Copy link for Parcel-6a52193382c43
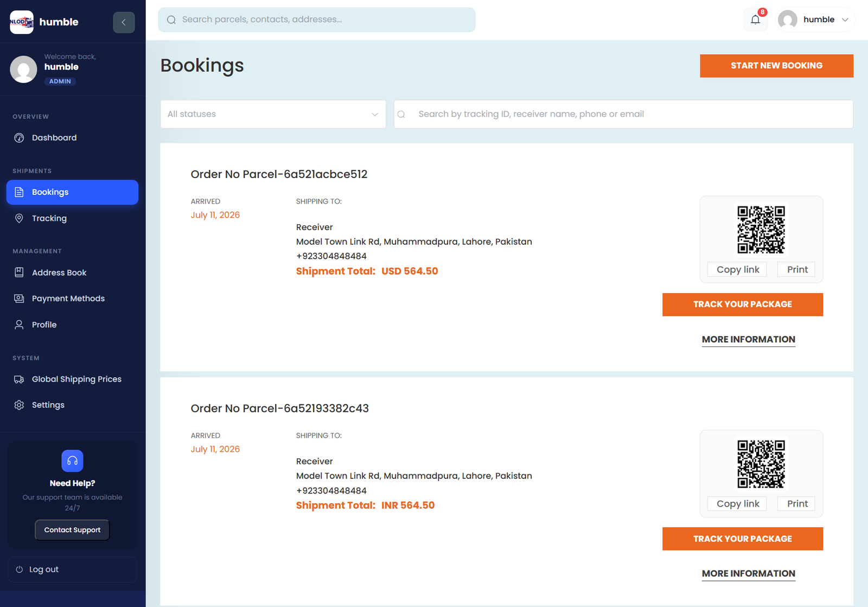The width and height of the screenshot is (868, 607). coord(737,504)
